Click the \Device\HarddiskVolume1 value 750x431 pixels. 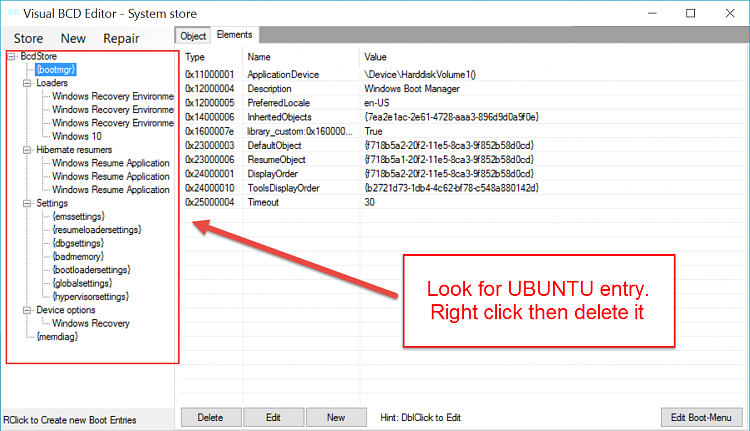tap(420, 75)
